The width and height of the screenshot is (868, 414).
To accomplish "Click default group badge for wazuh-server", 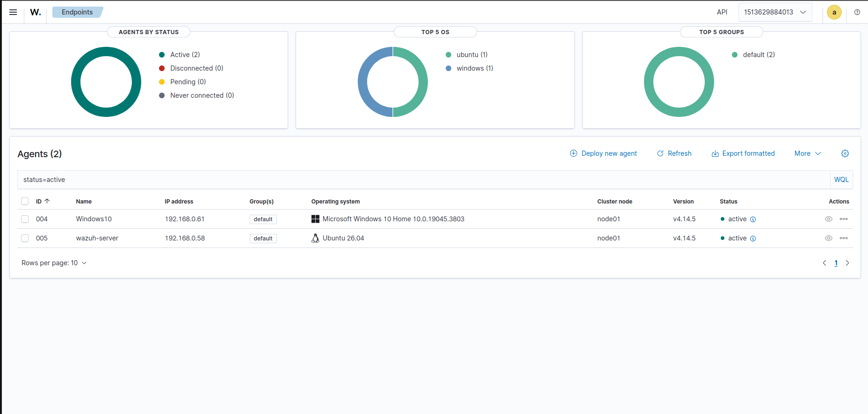I will (263, 239).
